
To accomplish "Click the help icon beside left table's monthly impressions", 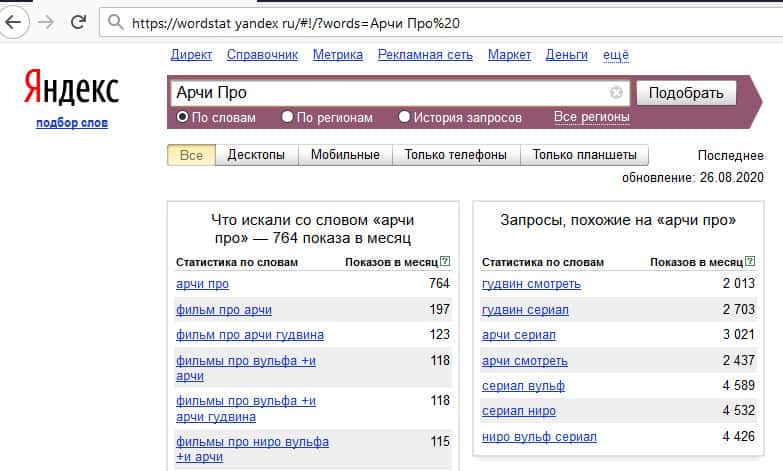I will pos(445,262).
